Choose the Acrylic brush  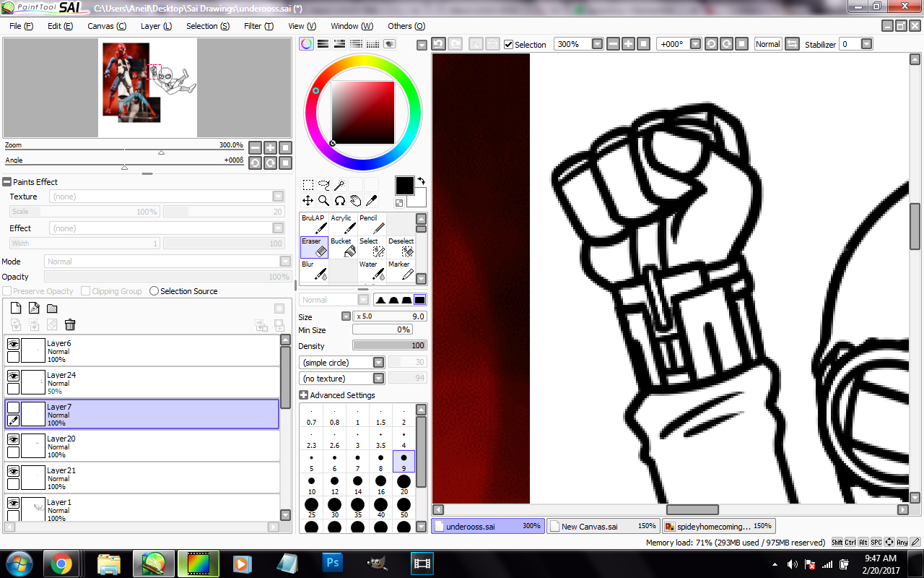click(x=343, y=224)
